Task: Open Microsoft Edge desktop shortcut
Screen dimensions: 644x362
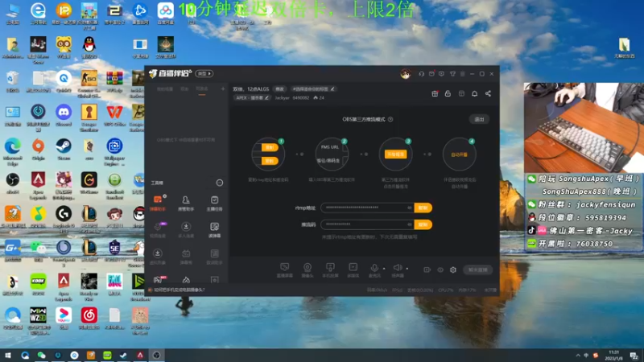Action: coord(13,150)
